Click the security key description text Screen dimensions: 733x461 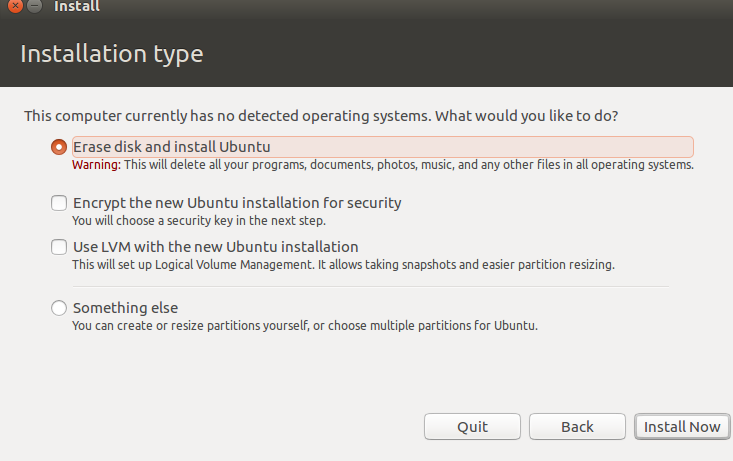(x=199, y=221)
